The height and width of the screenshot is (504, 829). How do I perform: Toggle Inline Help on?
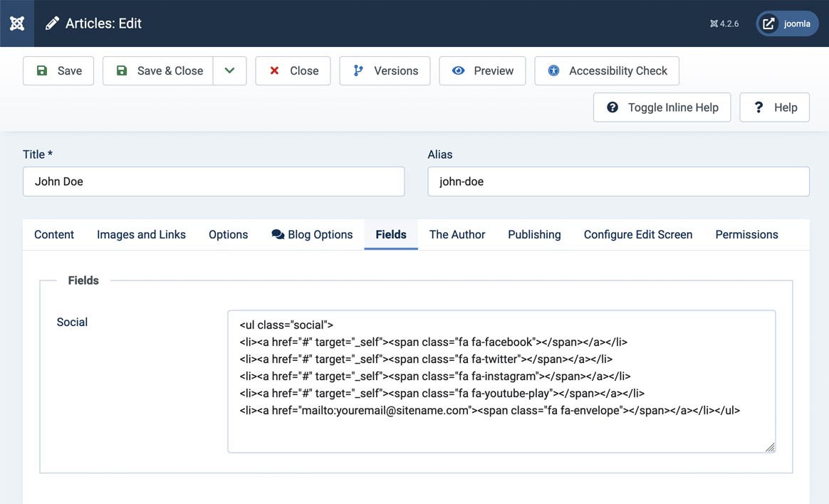pyautogui.click(x=662, y=107)
